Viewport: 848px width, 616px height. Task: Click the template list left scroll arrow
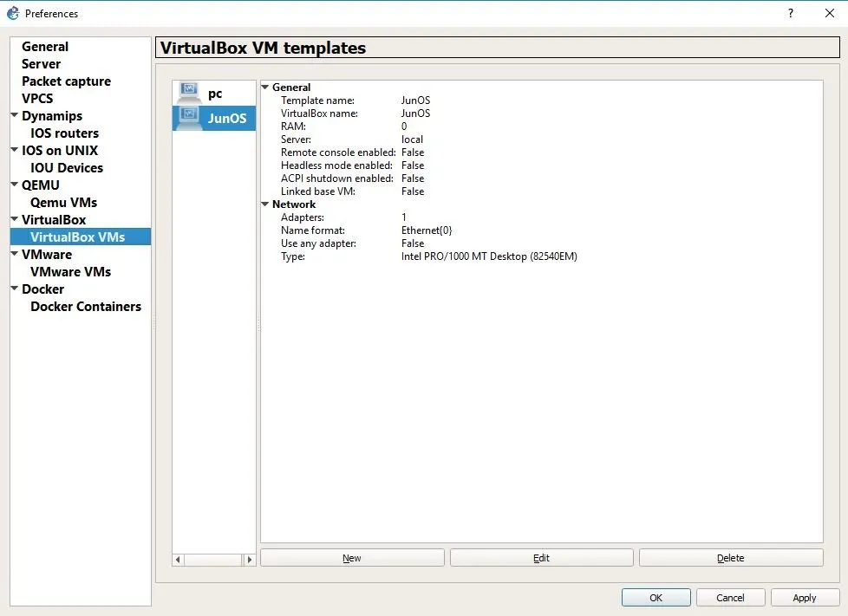tap(178, 560)
